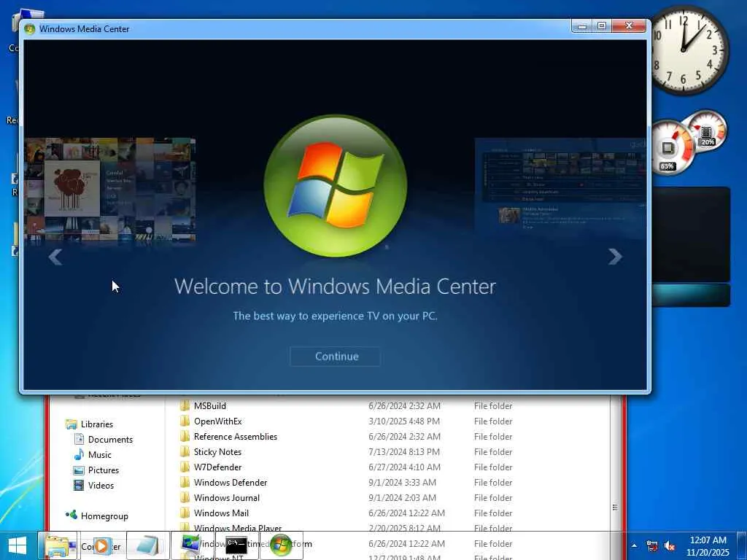This screenshot has height=560, width=747.
Task: Select the Windows Defender folder name
Action: point(230,482)
